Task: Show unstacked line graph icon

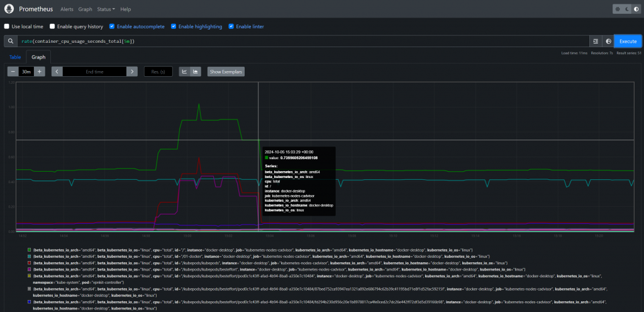Action: [184, 72]
